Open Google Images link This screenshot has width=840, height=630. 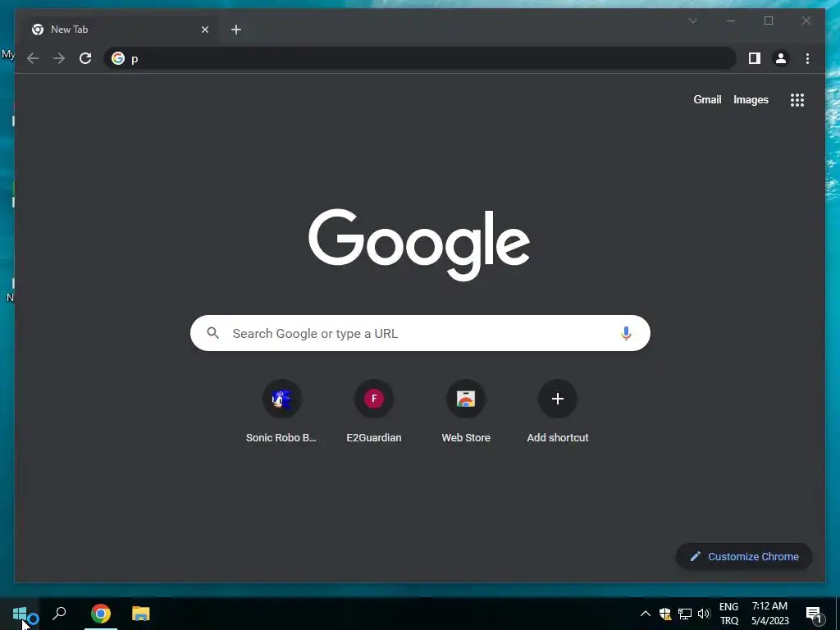click(751, 99)
